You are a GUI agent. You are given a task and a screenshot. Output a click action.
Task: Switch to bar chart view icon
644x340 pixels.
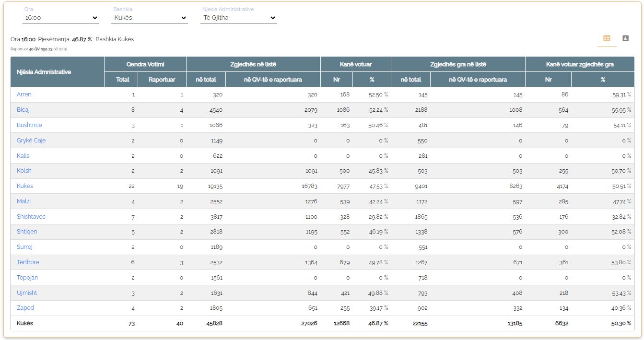click(x=625, y=38)
